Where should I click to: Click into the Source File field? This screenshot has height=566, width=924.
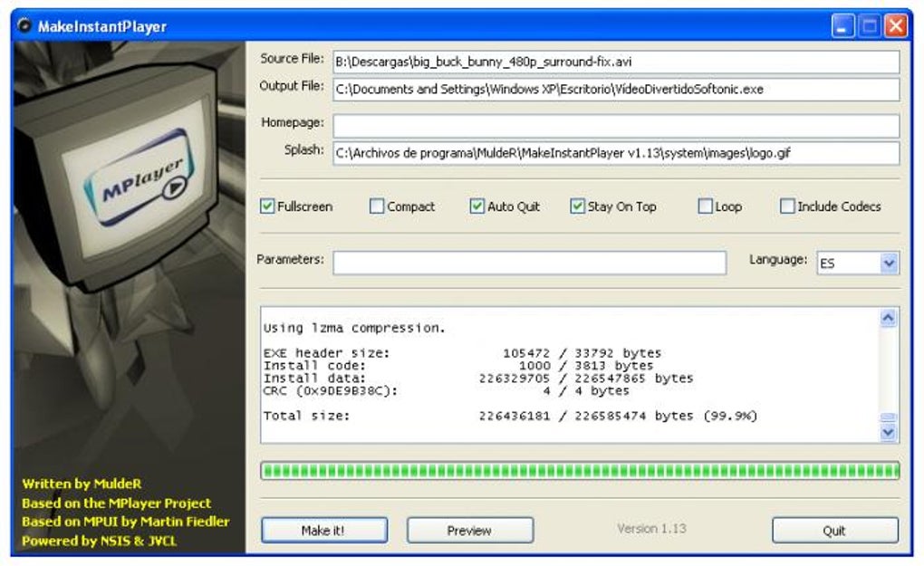616,62
